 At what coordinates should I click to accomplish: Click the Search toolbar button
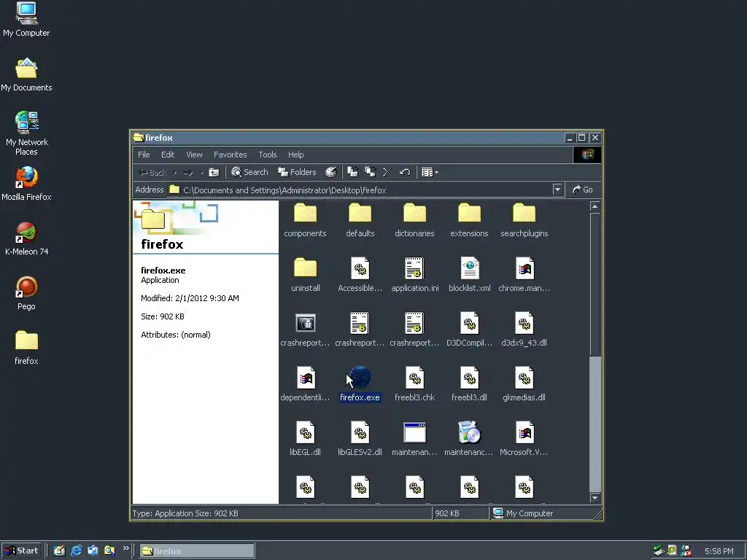click(x=249, y=172)
